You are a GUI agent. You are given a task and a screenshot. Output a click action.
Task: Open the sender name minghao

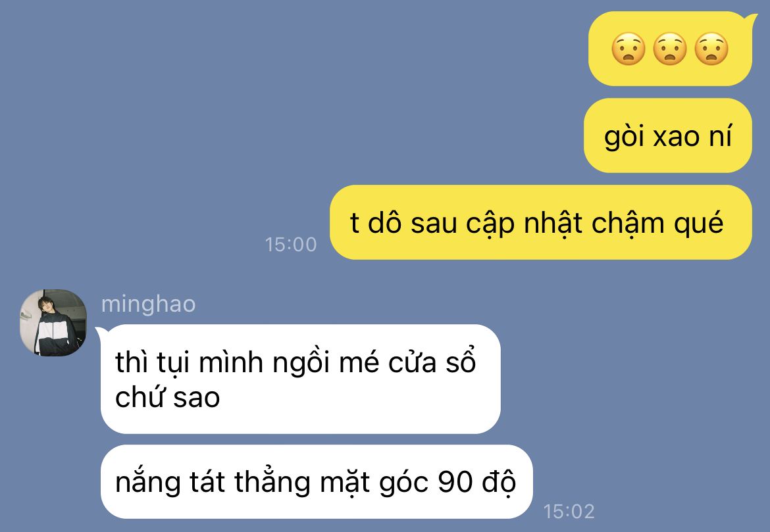[x=148, y=304]
